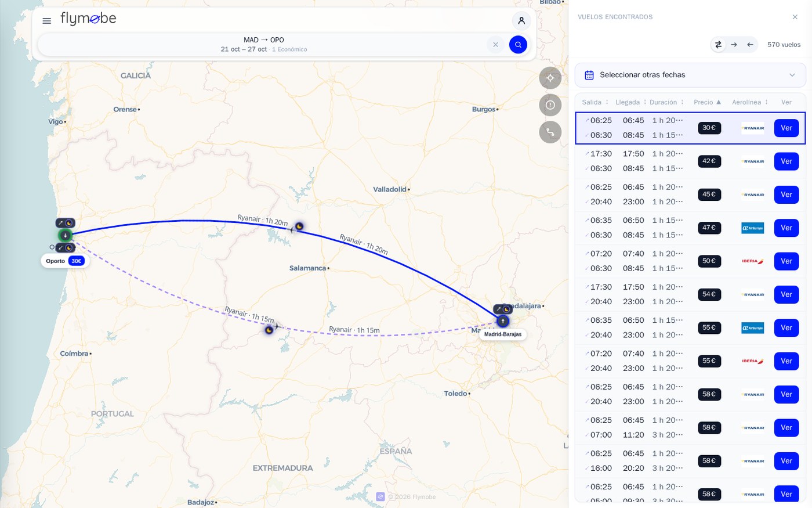812x508 pixels.
Task: Click the calendar icon beside Seleccionar otras fechas
Action: click(589, 75)
